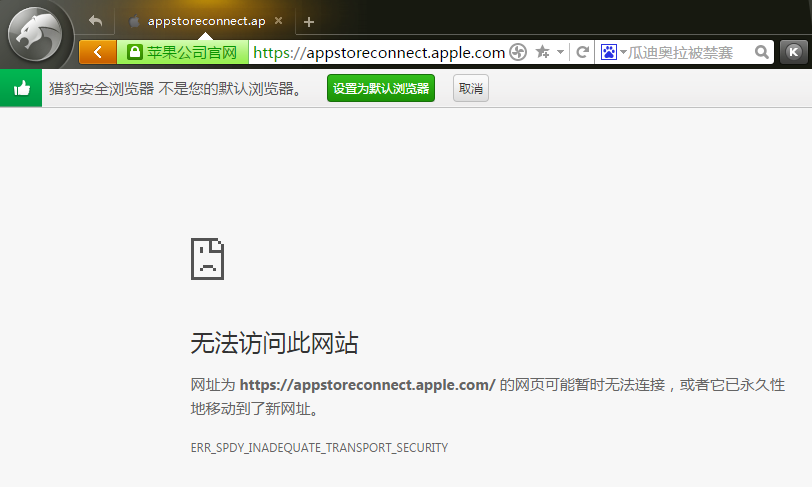Select the appstoreconnect.ap tab
This screenshot has width=812, height=487.
206,21
